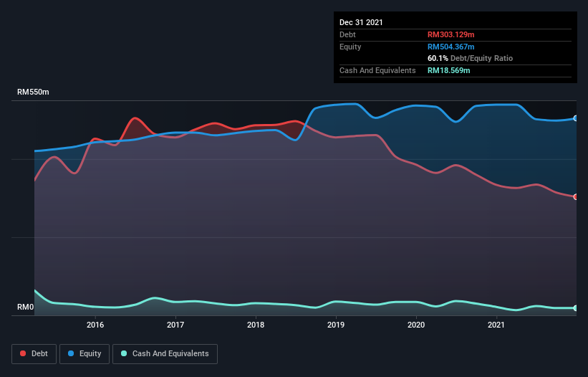Toggle the Equity series legend button
588x377 pixels.
coord(85,354)
